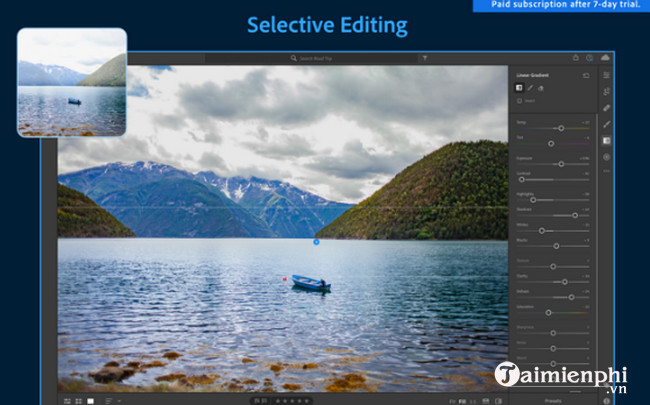
Task: Adjust the Saturation slider handle
Action: pyautogui.click(x=548, y=313)
